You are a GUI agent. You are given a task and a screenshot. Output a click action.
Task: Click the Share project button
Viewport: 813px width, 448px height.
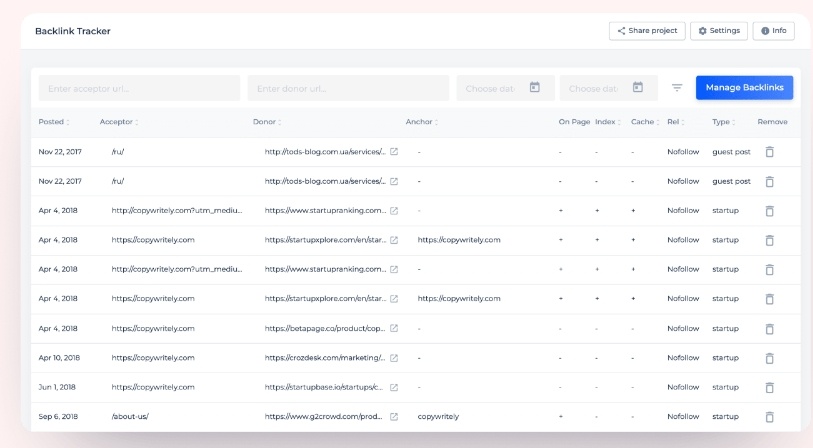point(647,31)
